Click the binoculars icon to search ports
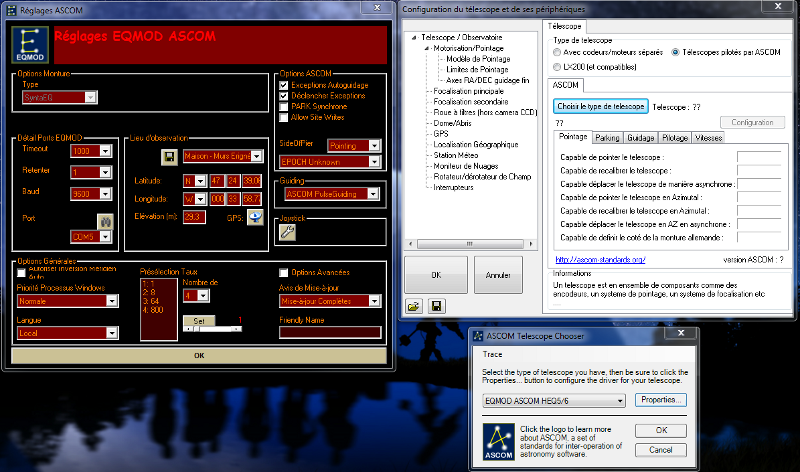 pyautogui.click(x=102, y=220)
